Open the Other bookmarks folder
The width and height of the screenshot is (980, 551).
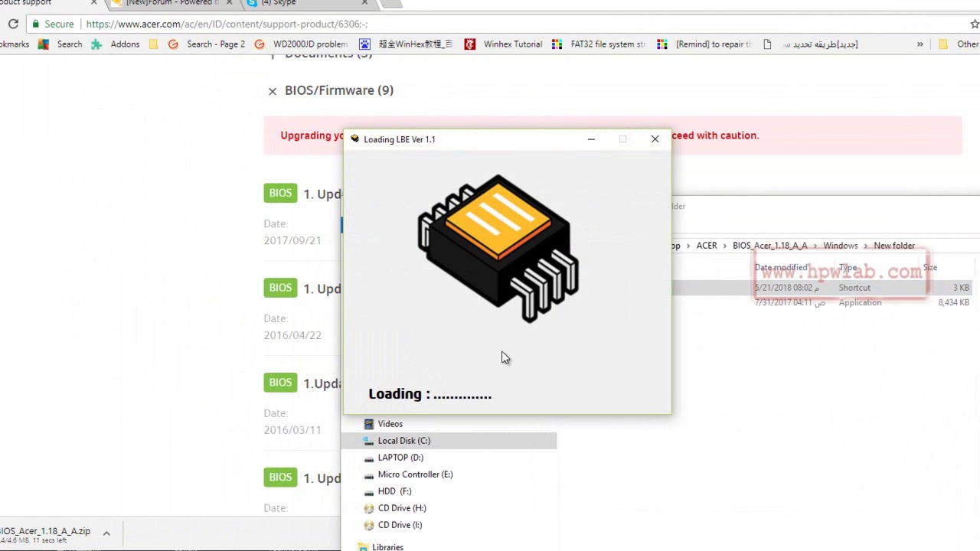959,44
